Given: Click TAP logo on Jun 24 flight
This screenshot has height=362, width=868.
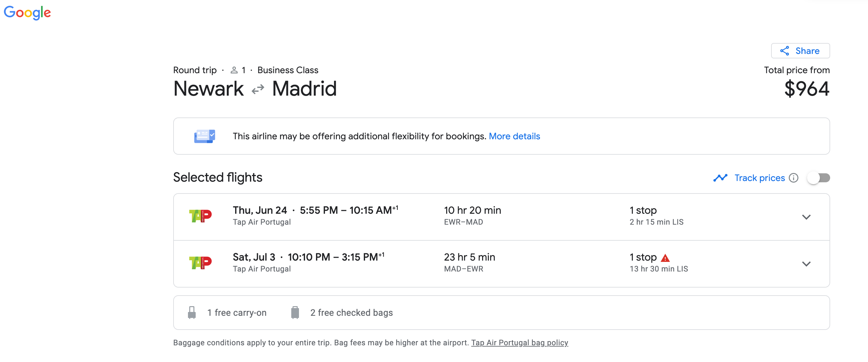Looking at the screenshot, I should pyautogui.click(x=200, y=216).
